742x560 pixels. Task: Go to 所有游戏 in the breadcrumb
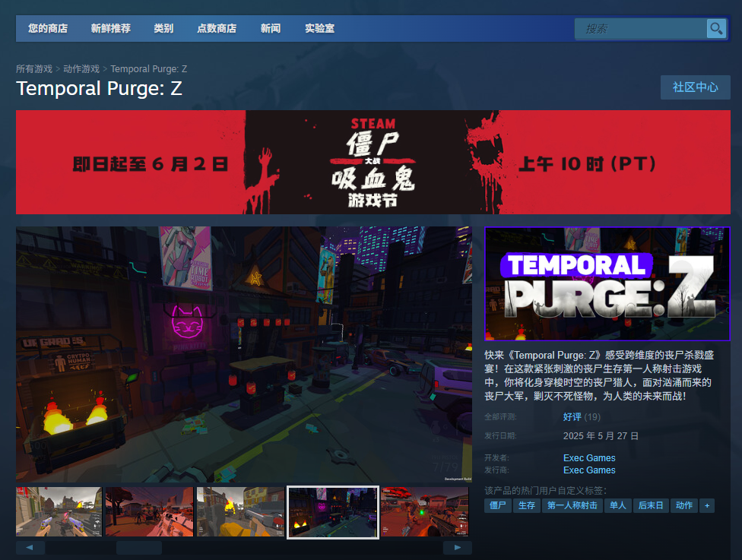click(34, 68)
